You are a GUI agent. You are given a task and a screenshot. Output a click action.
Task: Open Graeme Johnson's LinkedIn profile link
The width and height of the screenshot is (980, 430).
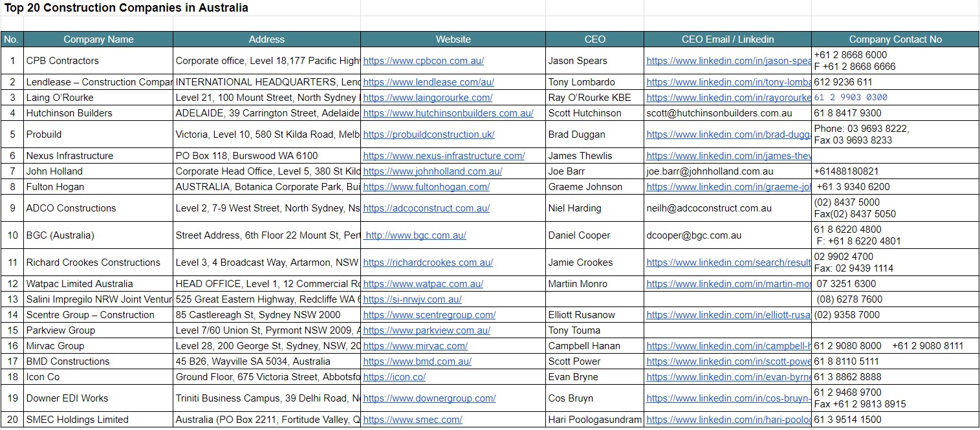(728, 187)
